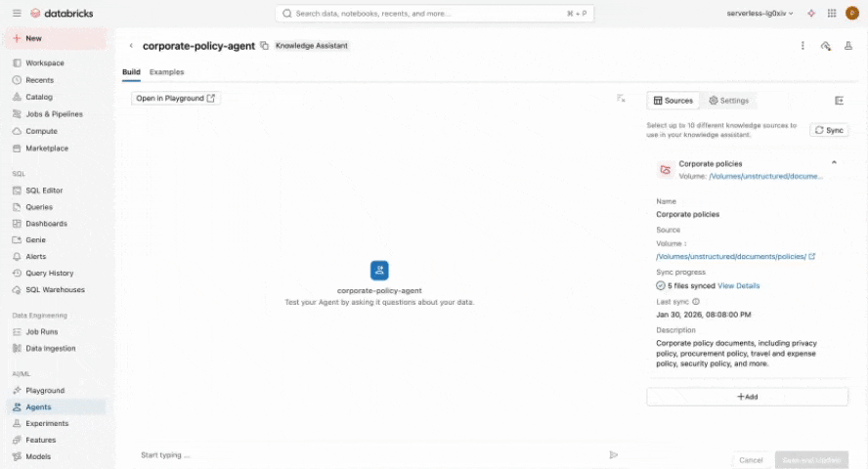Open the user avatar menu
This screenshot has height=469, width=868.
(852, 14)
